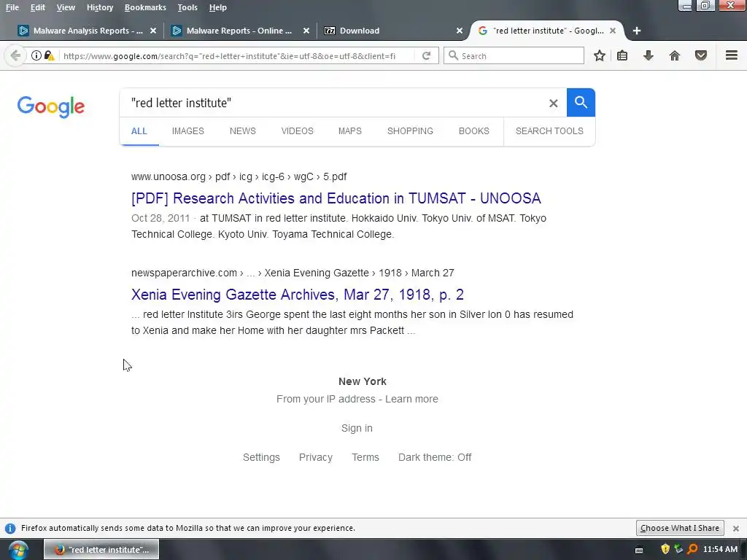Screen dimensions: 747x560
Task: Click the network tray icon
Action: 678,549
